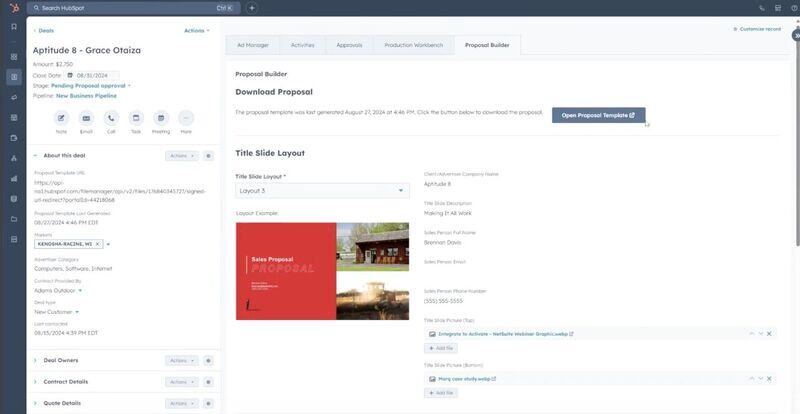Click the Sales Proposal layout example image
The image size is (800, 414).
click(322, 270)
